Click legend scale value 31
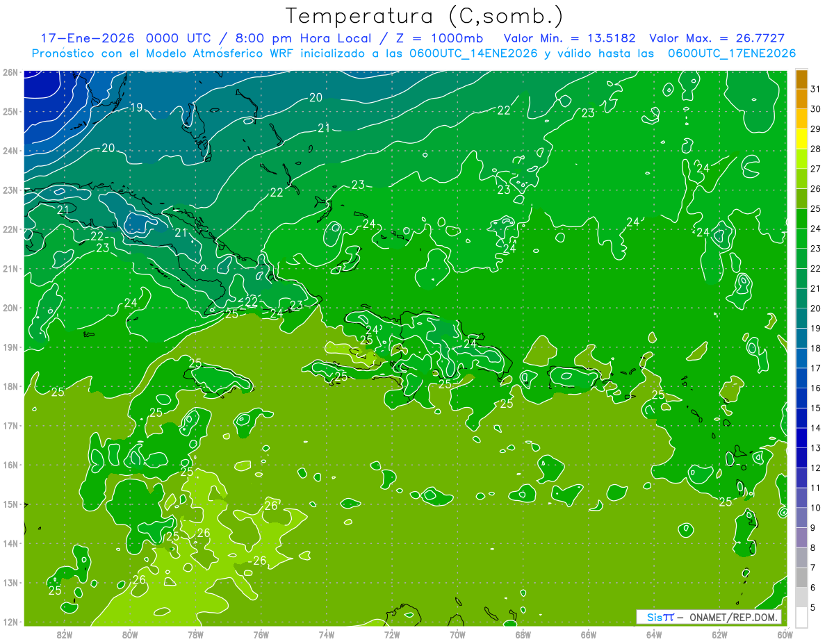Viewport: 834px width, 644px height. click(816, 89)
